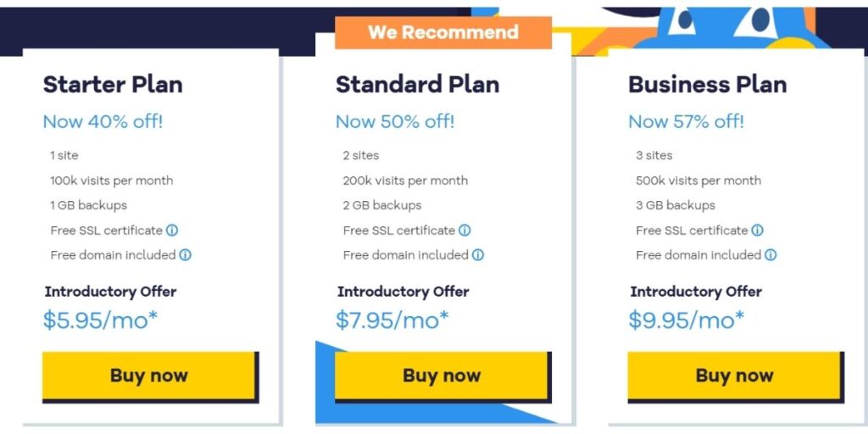Click info icon beside Starter Free SSL certificate

point(172,231)
